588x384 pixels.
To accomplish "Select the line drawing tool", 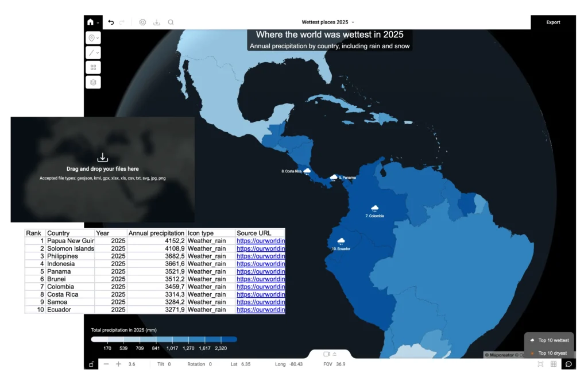I will 91,52.
